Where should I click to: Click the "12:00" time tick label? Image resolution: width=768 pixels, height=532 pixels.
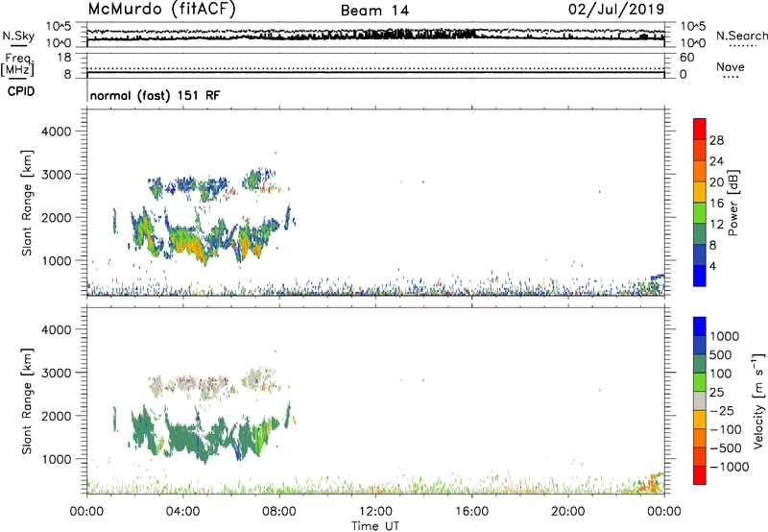(375, 512)
